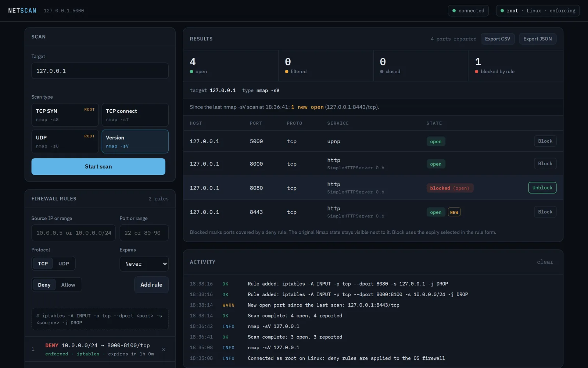Click the iptables command preview text
This screenshot has height=368, width=588.
point(100,319)
